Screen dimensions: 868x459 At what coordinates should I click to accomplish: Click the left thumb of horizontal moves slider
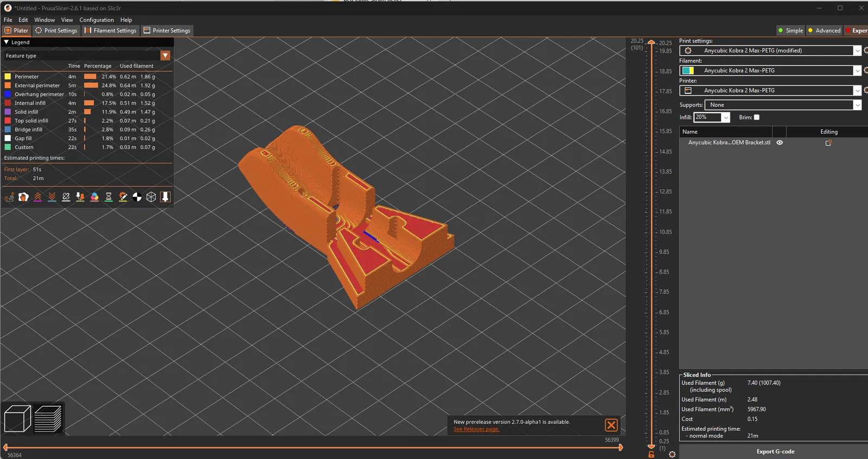click(x=5, y=448)
